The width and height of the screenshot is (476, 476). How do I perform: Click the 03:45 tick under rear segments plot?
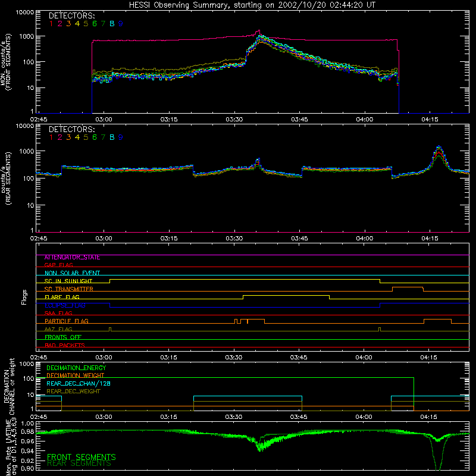tap(300, 239)
